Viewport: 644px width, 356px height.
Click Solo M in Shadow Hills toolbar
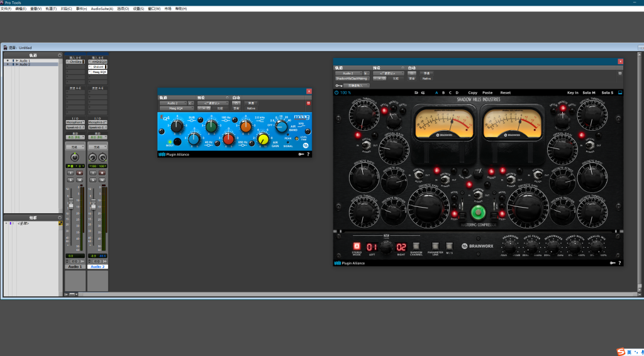[x=589, y=93]
